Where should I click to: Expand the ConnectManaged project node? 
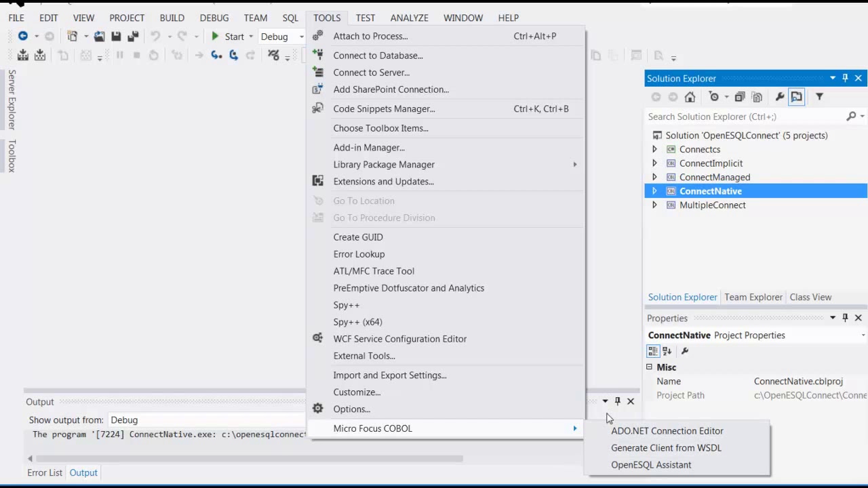[654, 177]
